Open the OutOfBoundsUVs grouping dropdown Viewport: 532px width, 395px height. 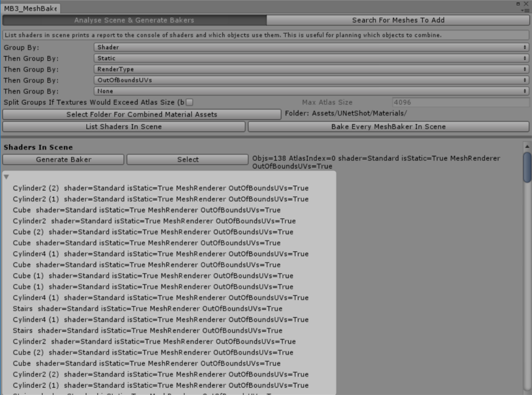point(311,80)
